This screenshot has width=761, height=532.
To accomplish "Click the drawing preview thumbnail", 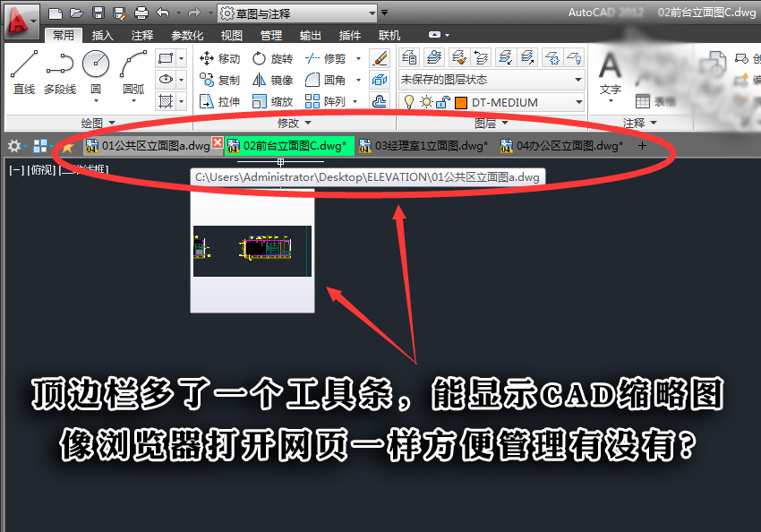I will [252, 252].
